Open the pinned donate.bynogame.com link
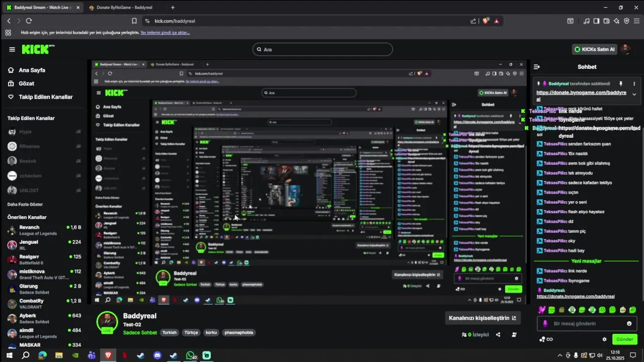644x362 pixels. tap(581, 96)
